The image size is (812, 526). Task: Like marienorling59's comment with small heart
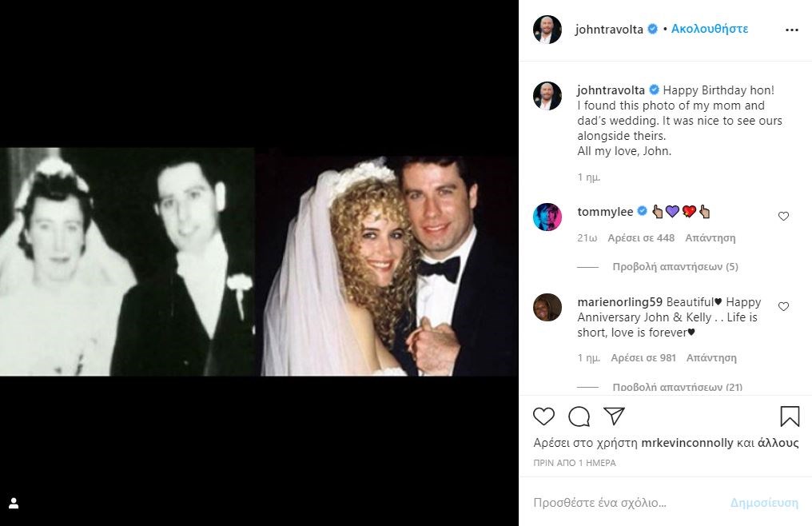tap(783, 306)
